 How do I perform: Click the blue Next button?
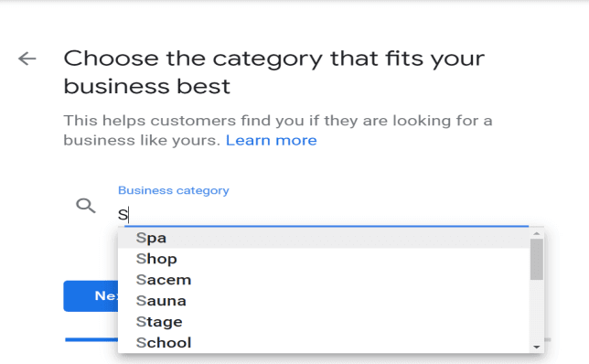point(91,296)
